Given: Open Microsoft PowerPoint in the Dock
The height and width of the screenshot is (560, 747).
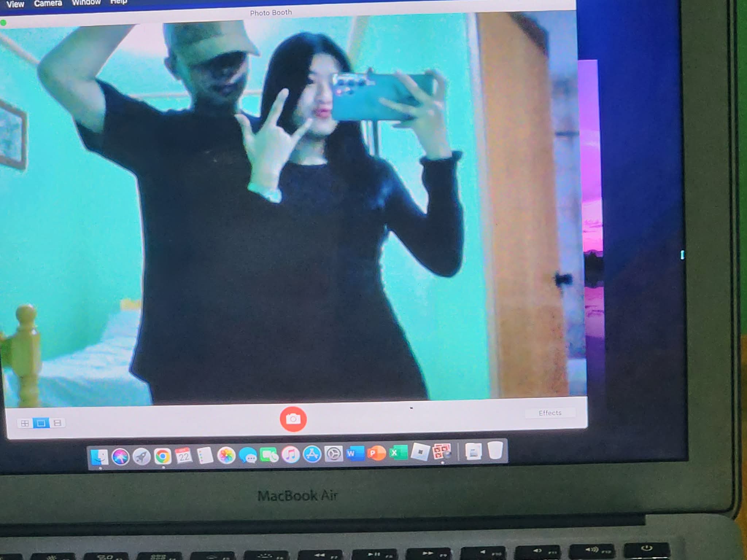Looking at the screenshot, I should click(x=376, y=453).
